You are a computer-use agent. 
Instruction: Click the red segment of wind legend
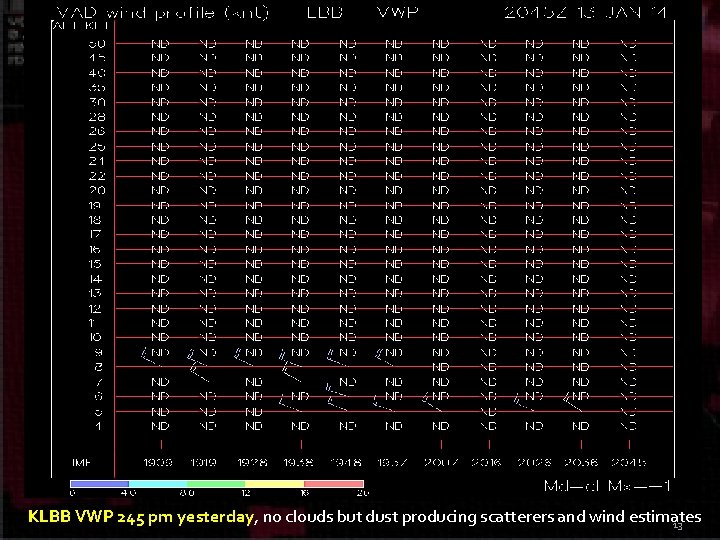(334, 484)
